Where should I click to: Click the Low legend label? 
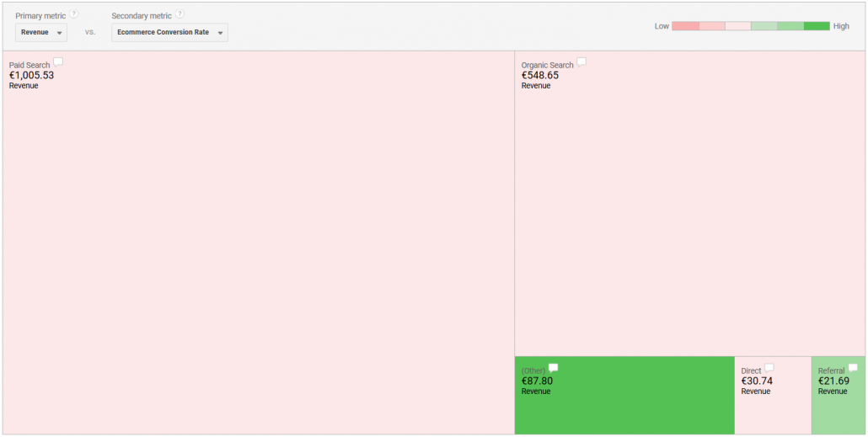tap(662, 26)
